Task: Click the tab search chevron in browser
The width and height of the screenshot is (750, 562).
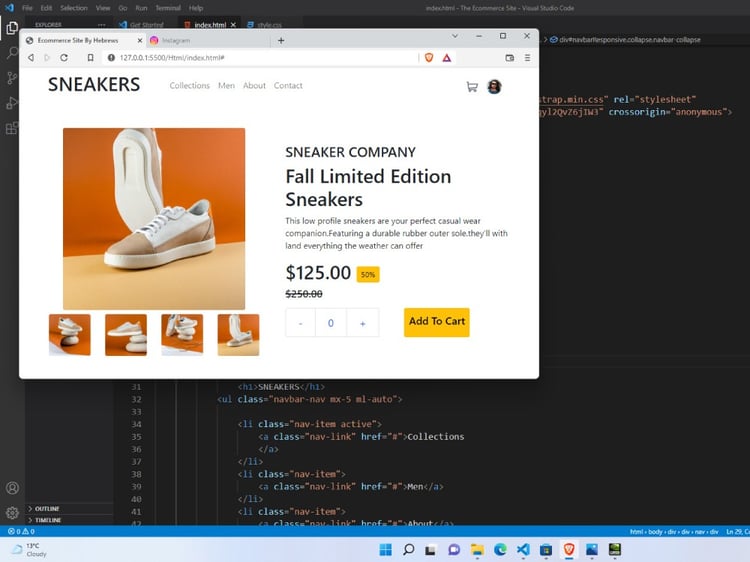Action: (455, 36)
